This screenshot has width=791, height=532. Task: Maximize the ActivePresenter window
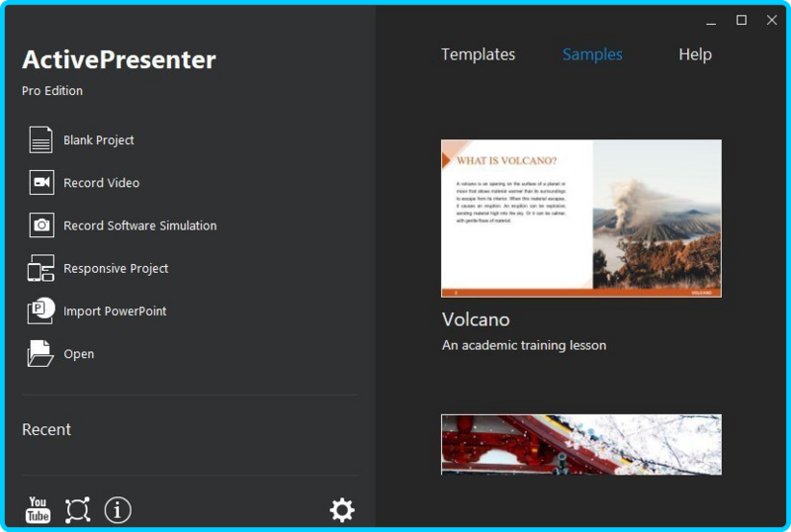(742, 20)
